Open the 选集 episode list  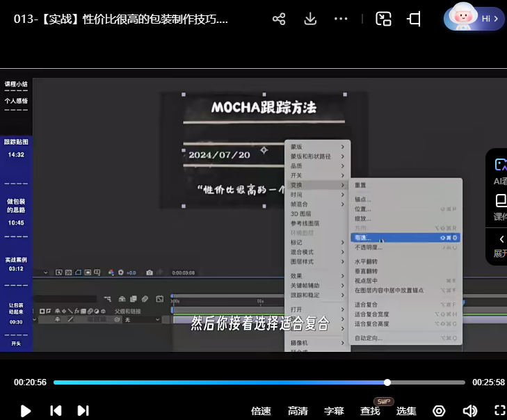(406, 411)
